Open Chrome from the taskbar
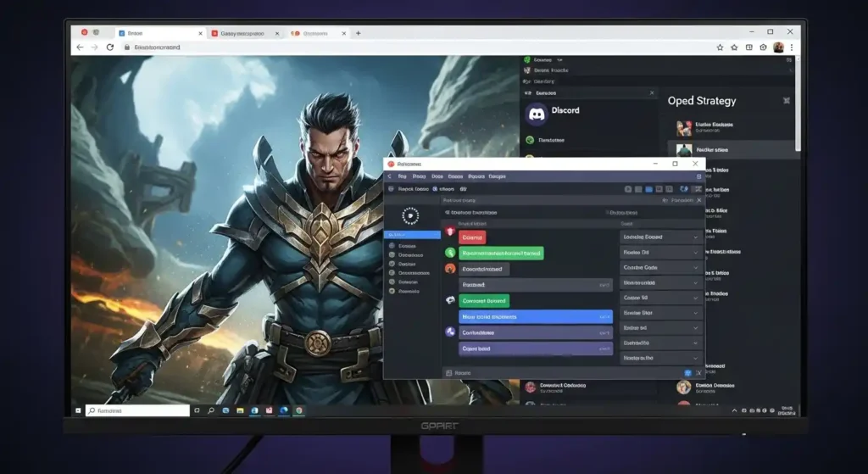The height and width of the screenshot is (474, 868). 298,411
